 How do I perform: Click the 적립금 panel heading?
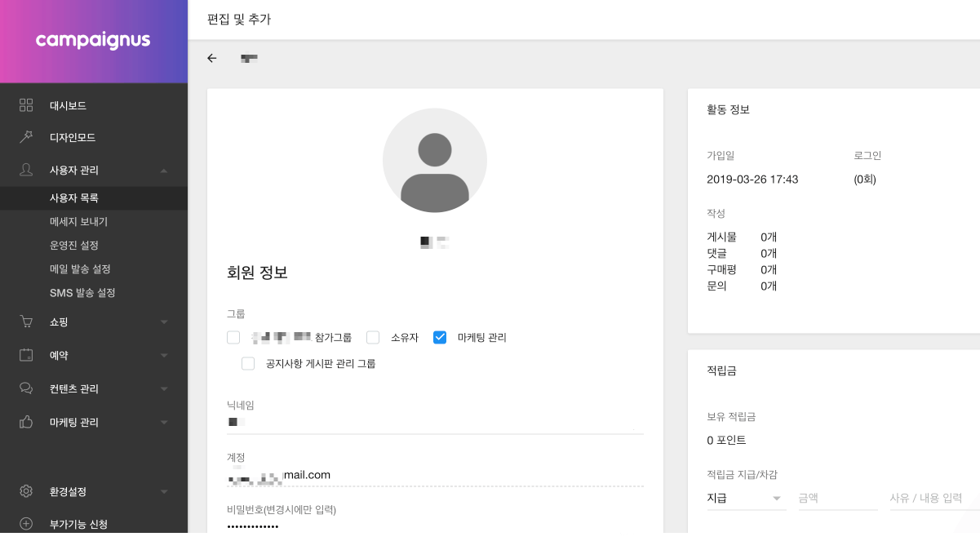722,370
